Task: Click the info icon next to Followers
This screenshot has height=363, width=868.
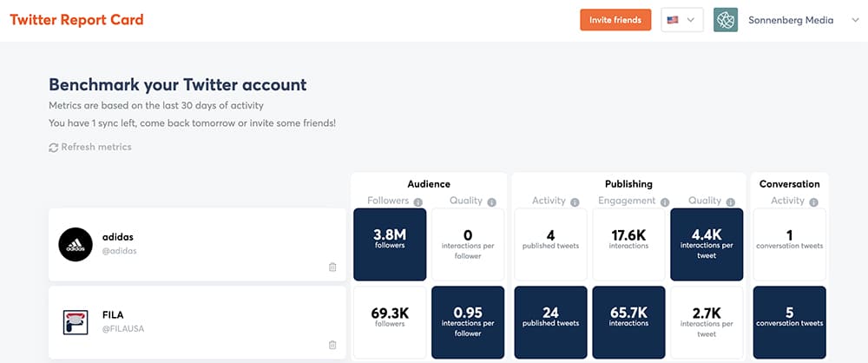Action: [418, 202]
